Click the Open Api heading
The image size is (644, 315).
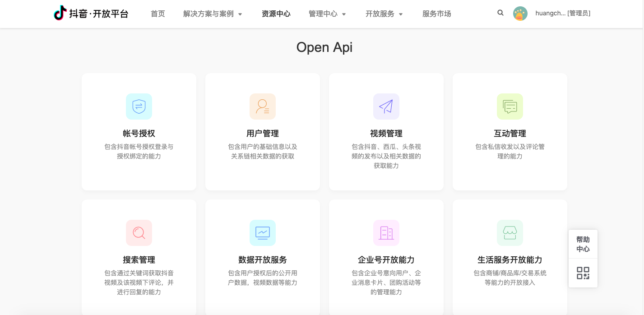pos(324,47)
